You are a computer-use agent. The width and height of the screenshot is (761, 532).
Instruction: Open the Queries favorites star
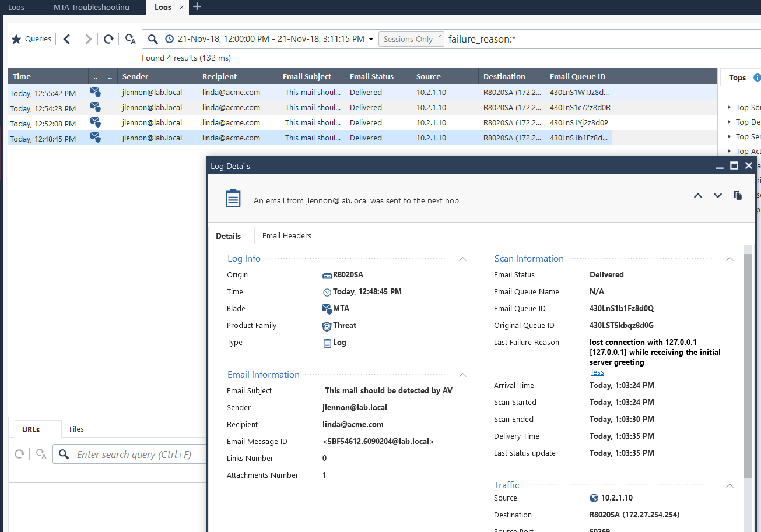tap(16, 39)
